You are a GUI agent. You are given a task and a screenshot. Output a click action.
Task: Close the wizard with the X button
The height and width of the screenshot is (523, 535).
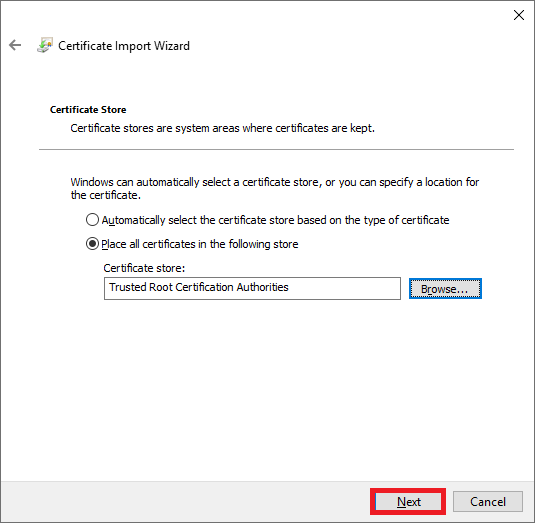pyautogui.click(x=519, y=15)
